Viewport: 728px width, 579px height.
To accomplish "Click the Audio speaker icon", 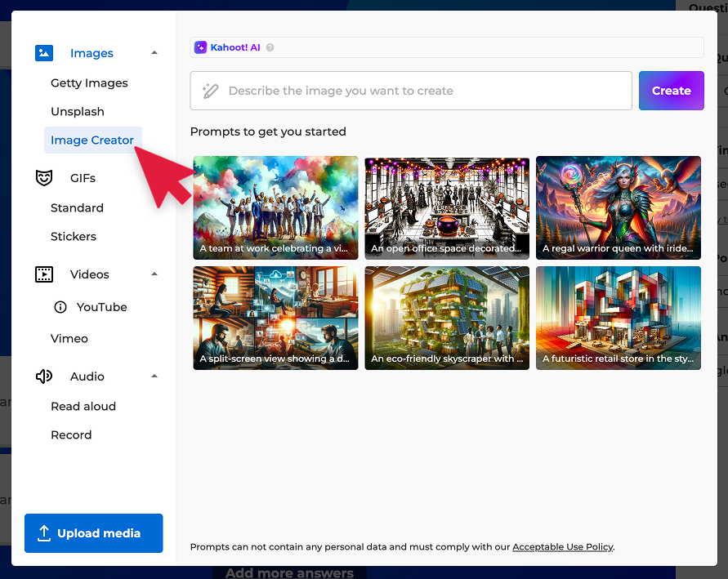I will coord(44,376).
